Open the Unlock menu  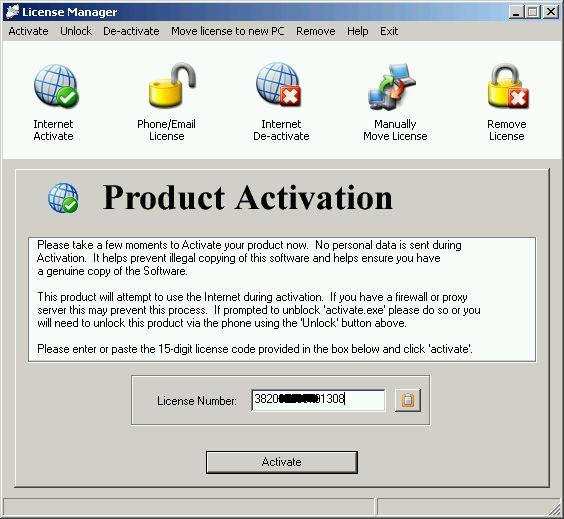tap(76, 31)
